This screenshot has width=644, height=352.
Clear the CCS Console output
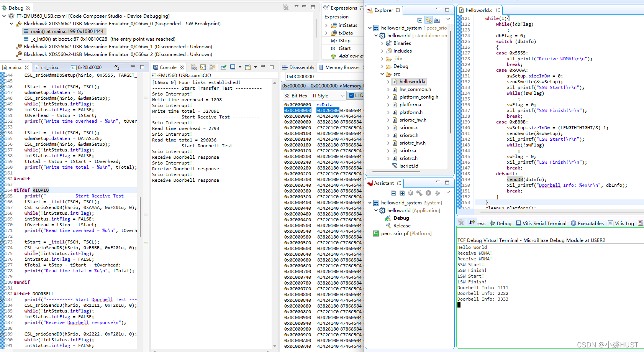pos(194,67)
